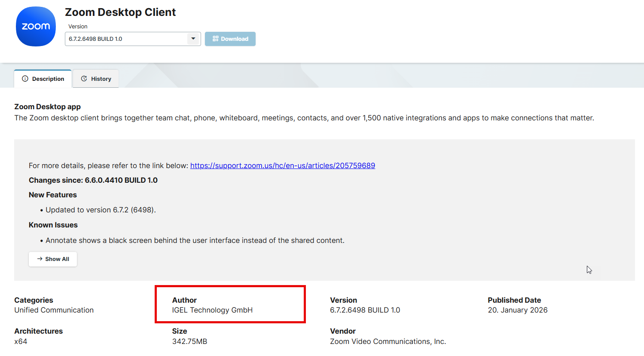Click the 342.75MB size value

[x=189, y=341]
